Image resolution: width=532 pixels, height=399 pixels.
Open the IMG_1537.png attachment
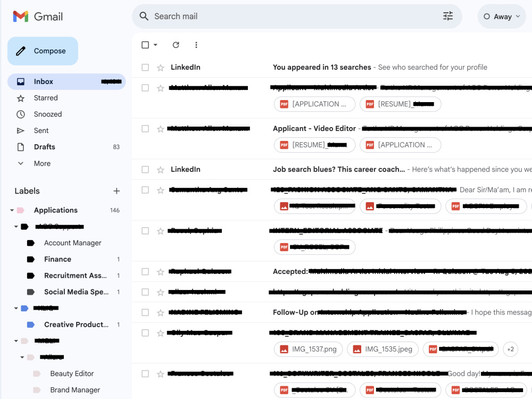click(x=308, y=349)
